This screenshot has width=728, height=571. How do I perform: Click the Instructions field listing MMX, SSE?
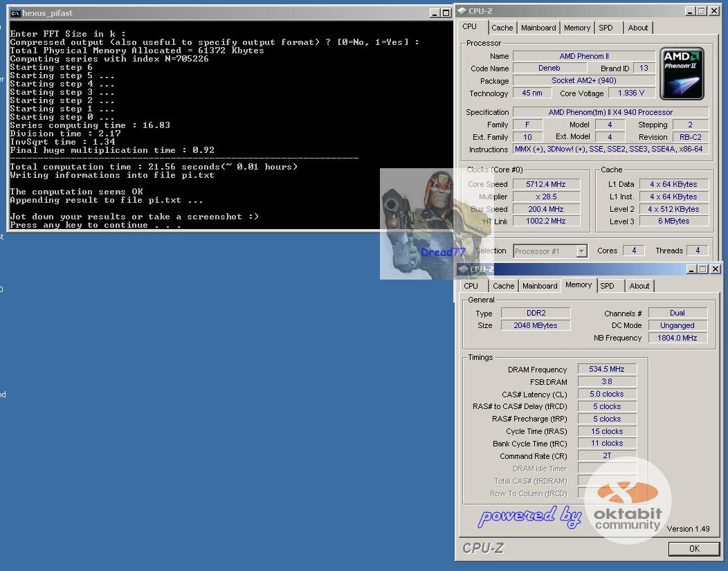coord(610,149)
